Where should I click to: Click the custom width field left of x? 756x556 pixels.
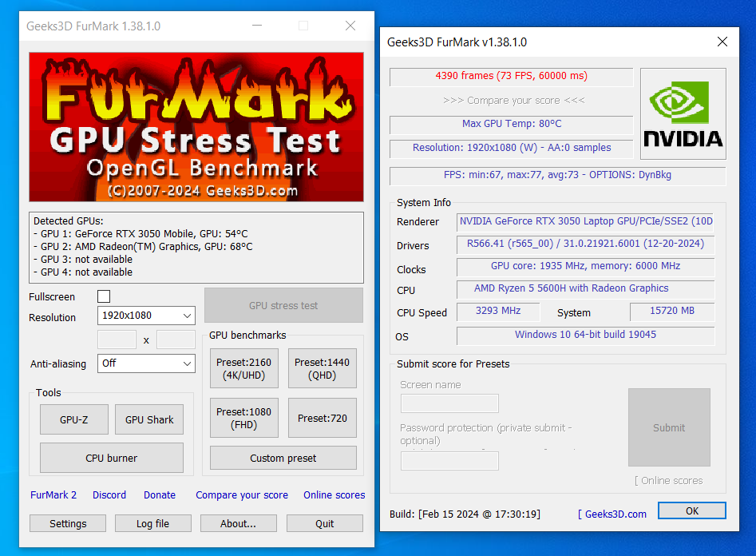(x=117, y=340)
